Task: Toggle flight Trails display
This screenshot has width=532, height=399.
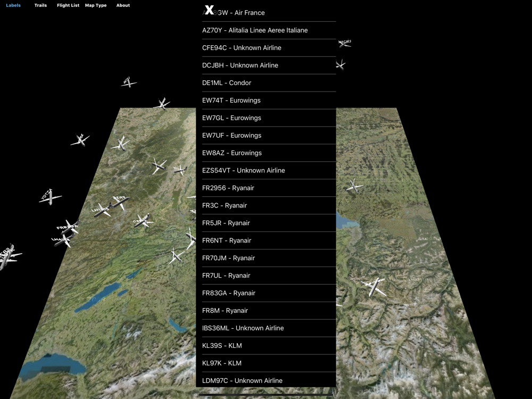Action: [x=40, y=5]
